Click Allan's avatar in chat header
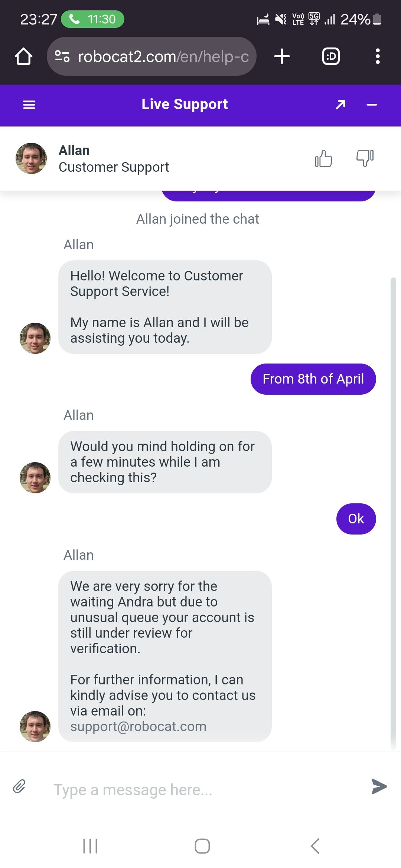401x868 pixels. point(31,158)
